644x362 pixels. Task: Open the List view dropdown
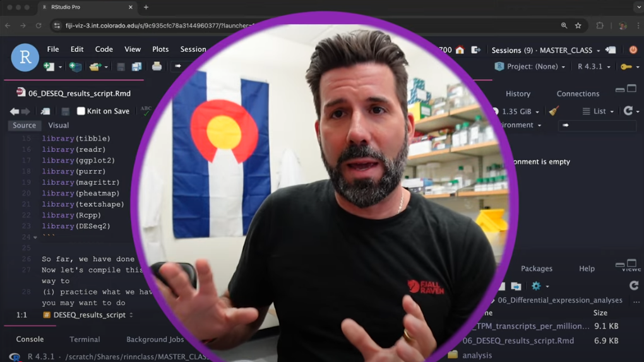[598, 111]
